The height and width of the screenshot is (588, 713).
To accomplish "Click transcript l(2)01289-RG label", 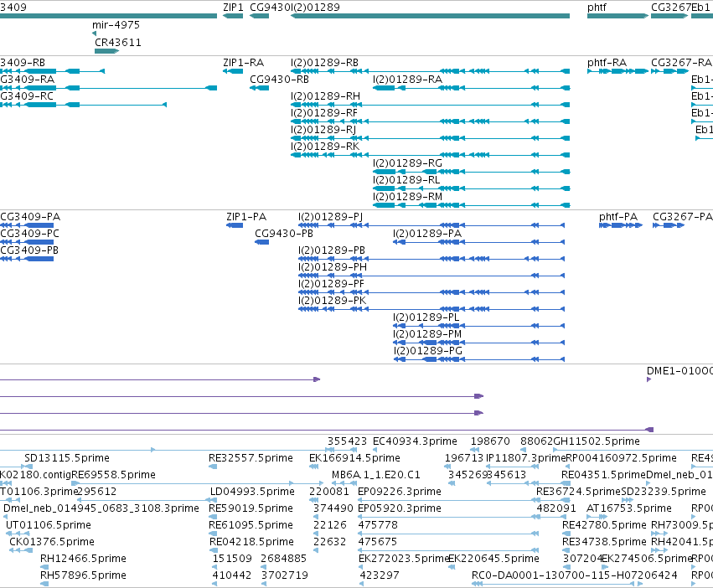I will point(407,163).
